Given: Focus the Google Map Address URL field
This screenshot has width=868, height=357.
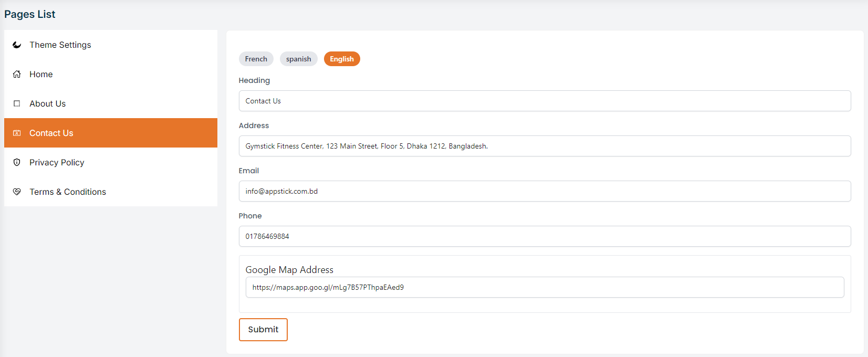Looking at the screenshot, I should point(545,287).
